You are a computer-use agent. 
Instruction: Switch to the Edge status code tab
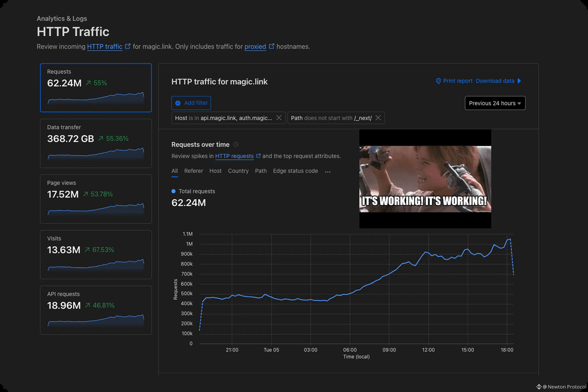point(295,171)
